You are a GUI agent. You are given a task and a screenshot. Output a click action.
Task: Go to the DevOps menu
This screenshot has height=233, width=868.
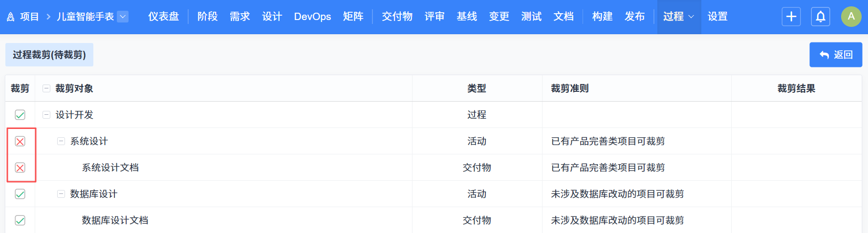312,17
